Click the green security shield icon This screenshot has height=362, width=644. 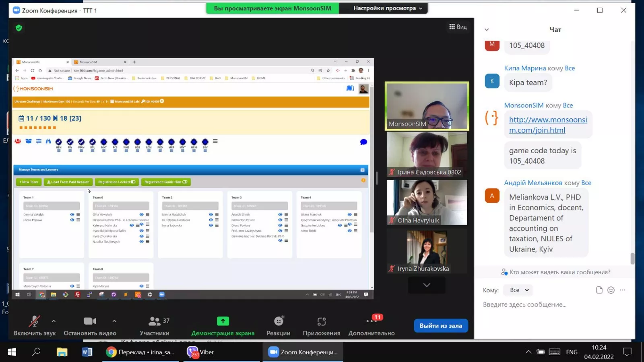tap(19, 28)
